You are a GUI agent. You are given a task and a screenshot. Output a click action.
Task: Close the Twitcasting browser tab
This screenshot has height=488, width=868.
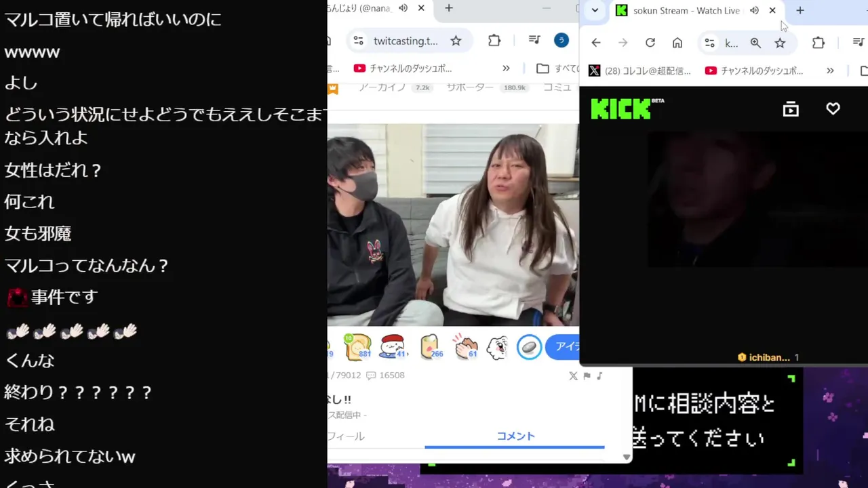point(421,8)
